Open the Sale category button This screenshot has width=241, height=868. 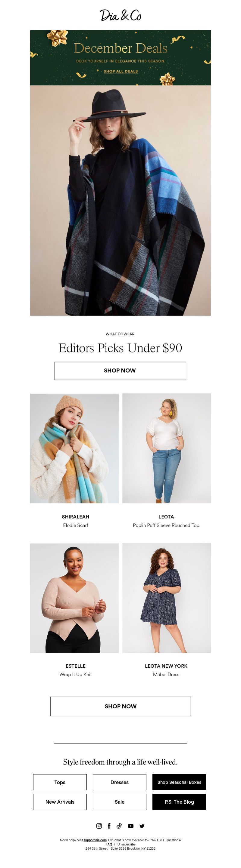click(x=120, y=802)
